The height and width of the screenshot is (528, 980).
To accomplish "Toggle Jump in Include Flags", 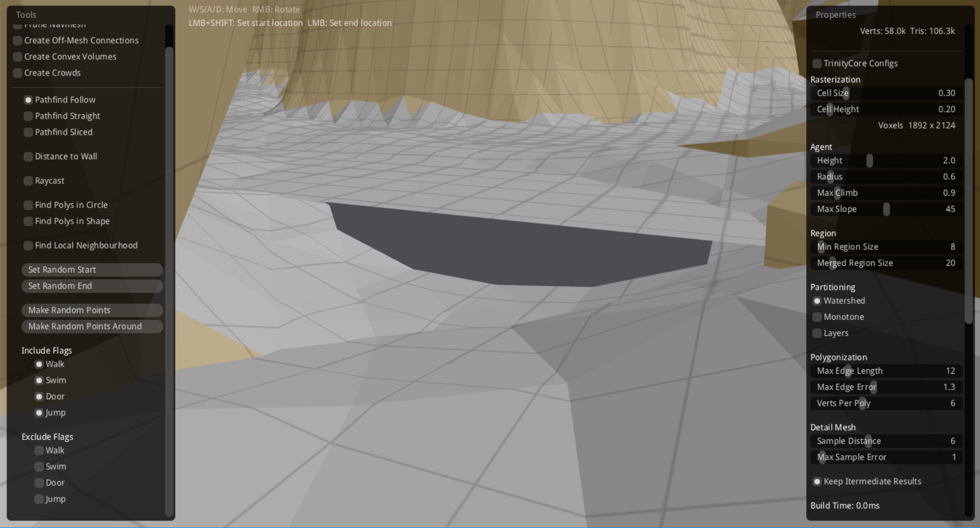I will pos(50,413).
